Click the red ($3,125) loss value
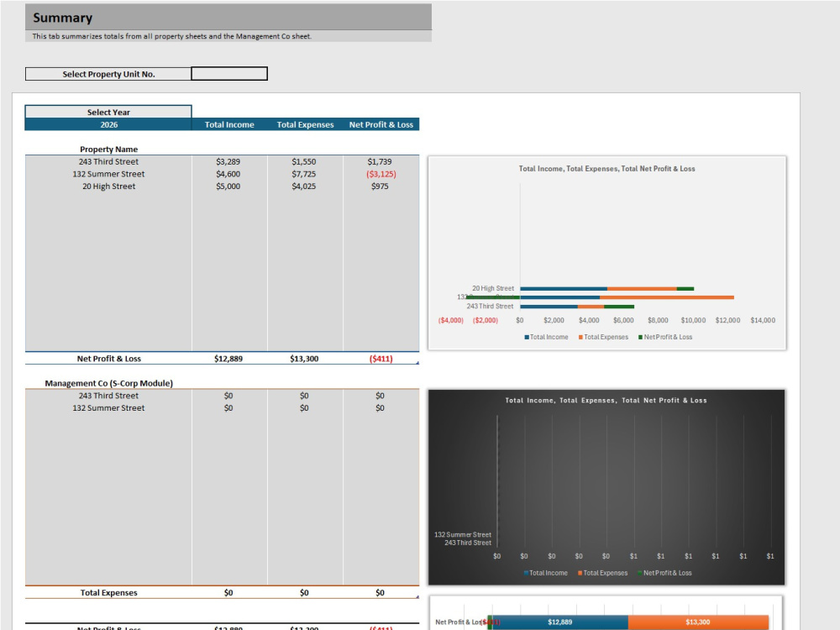Screen dimensions: 840x630 [x=381, y=174]
